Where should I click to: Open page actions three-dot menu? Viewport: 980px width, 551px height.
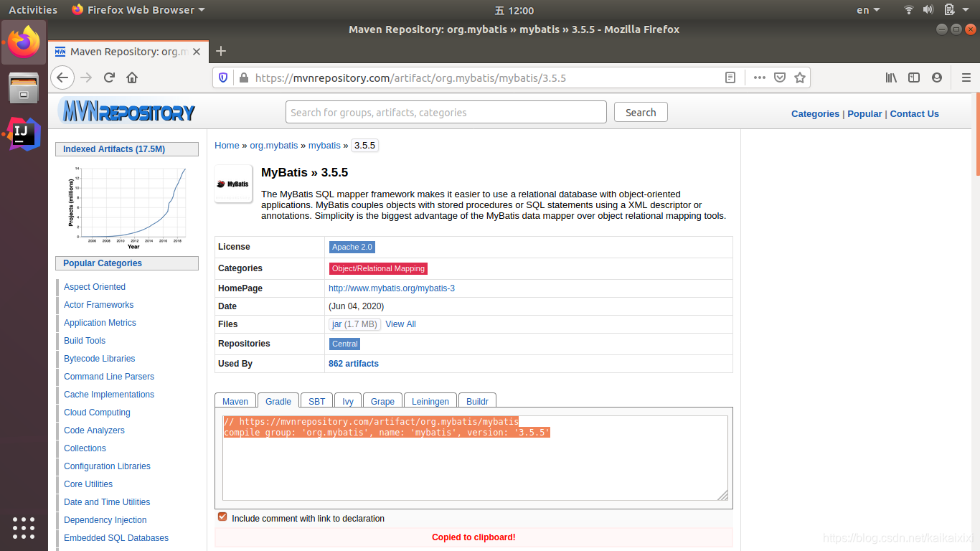[x=760, y=77]
